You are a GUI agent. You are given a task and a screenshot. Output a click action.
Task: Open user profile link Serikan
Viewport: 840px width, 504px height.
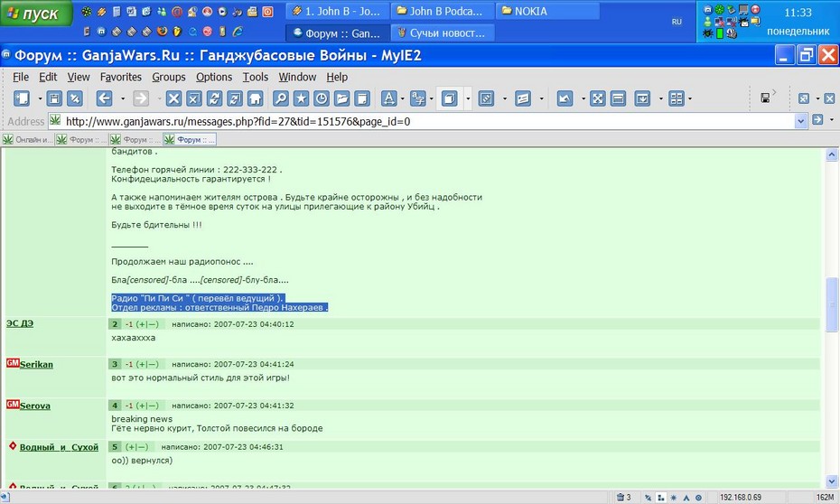click(36, 365)
